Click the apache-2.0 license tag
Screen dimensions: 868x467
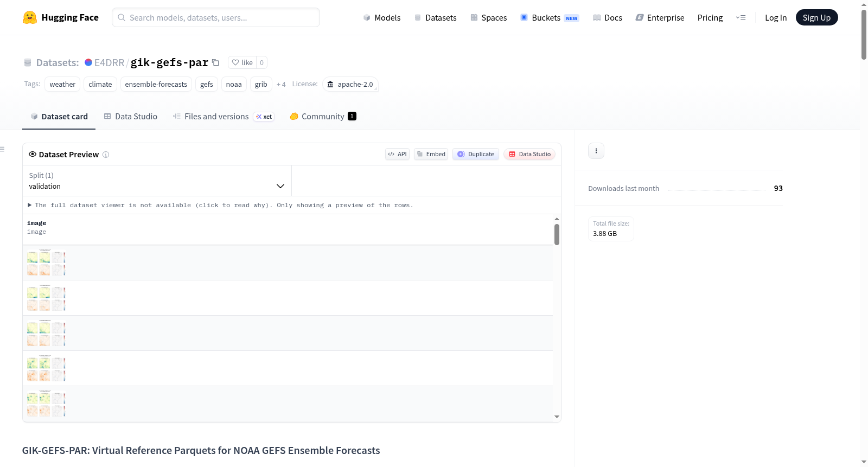click(350, 84)
